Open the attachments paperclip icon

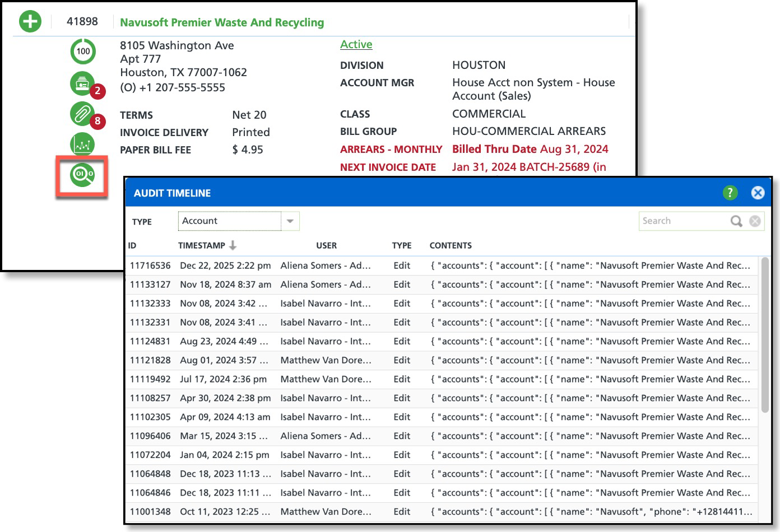click(82, 114)
